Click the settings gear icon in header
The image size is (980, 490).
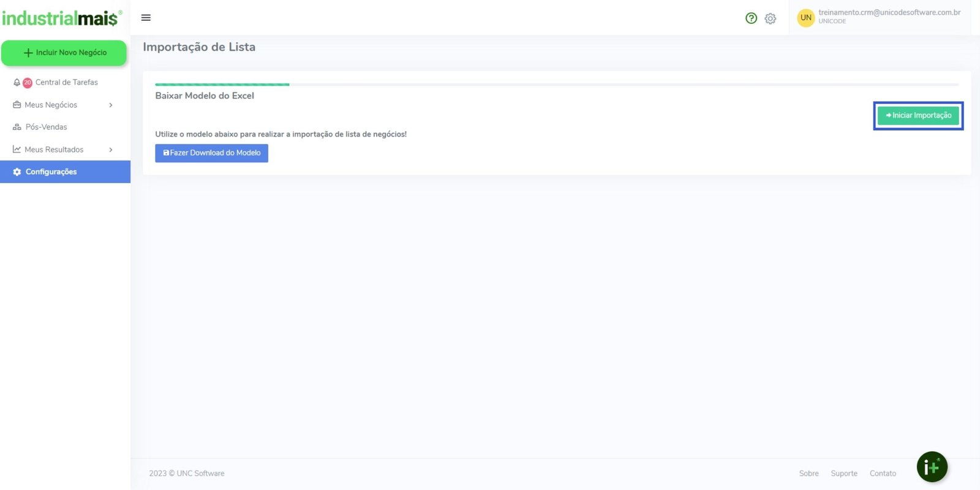771,18
